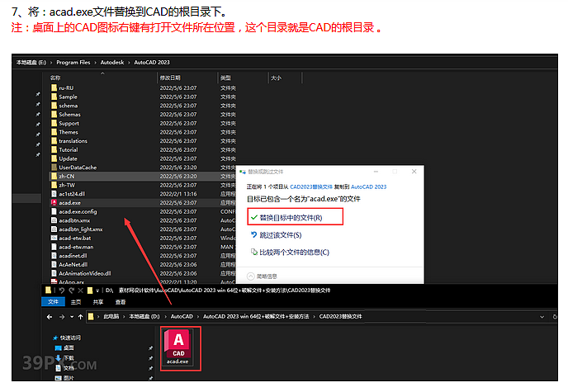The height and width of the screenshot is (392, 568).
Task: Click the redo icon in quick access toolbar
Action: pos(71,290)
